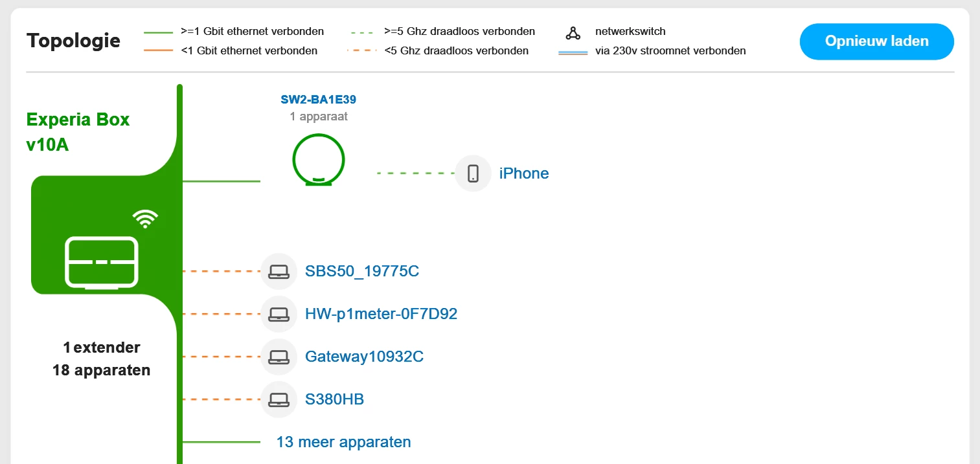Click the laptop icon beside S380HB
Image resolution: width=980 pixels, height=464 pixels.
(x=279, y=399)
